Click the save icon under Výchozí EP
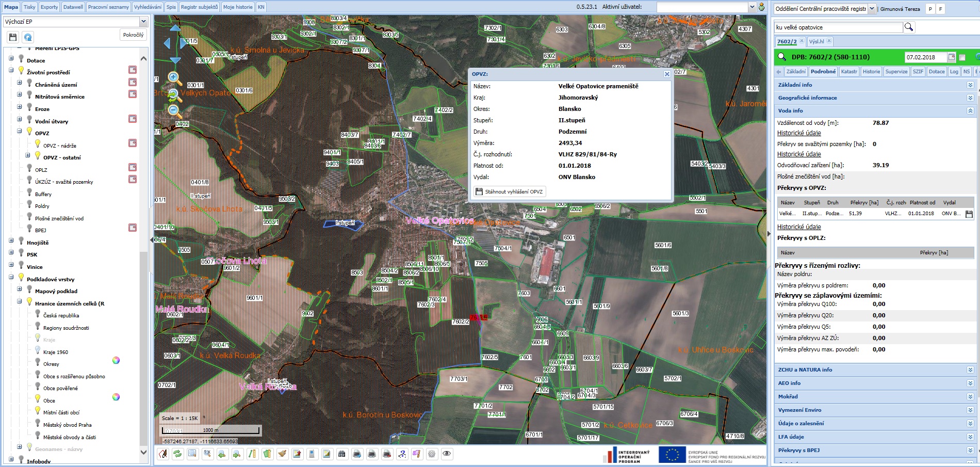 click(x=13, y=37)
